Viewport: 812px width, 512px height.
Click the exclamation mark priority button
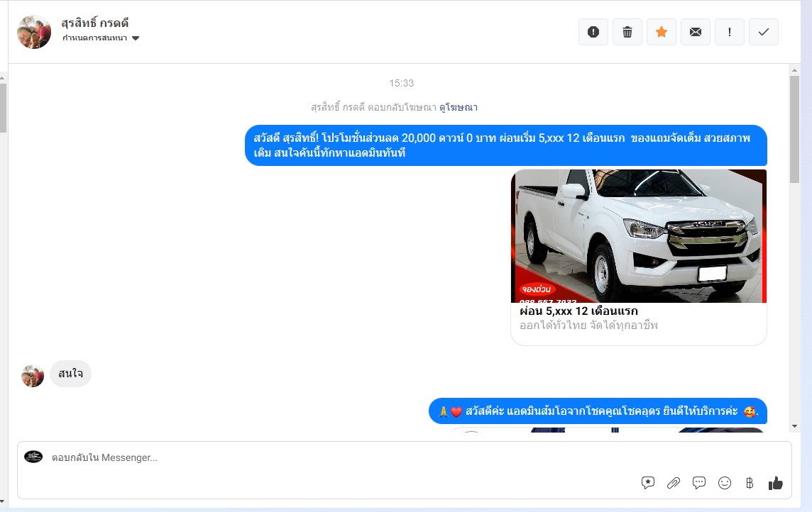730,32
